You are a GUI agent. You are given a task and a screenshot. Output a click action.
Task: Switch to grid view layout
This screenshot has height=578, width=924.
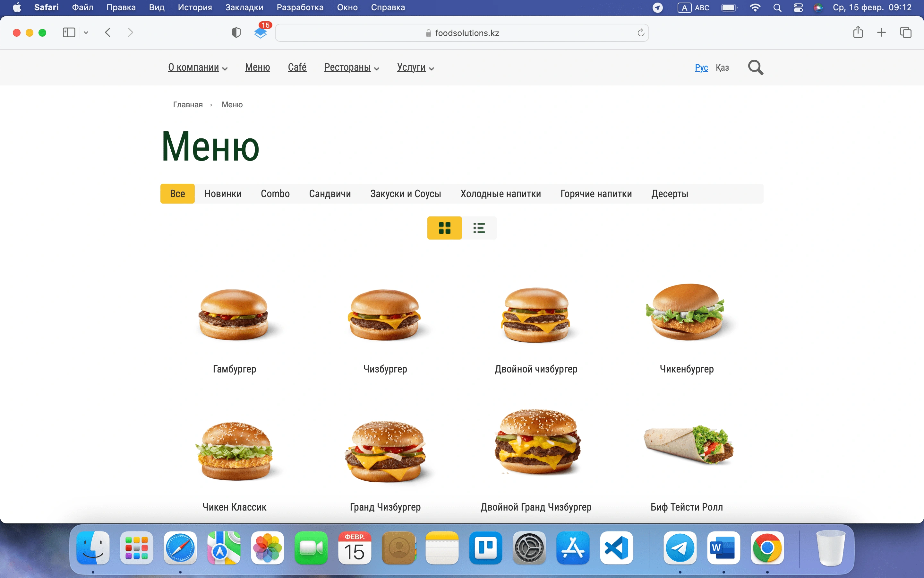pyautogui.click(x=444, y=228)
